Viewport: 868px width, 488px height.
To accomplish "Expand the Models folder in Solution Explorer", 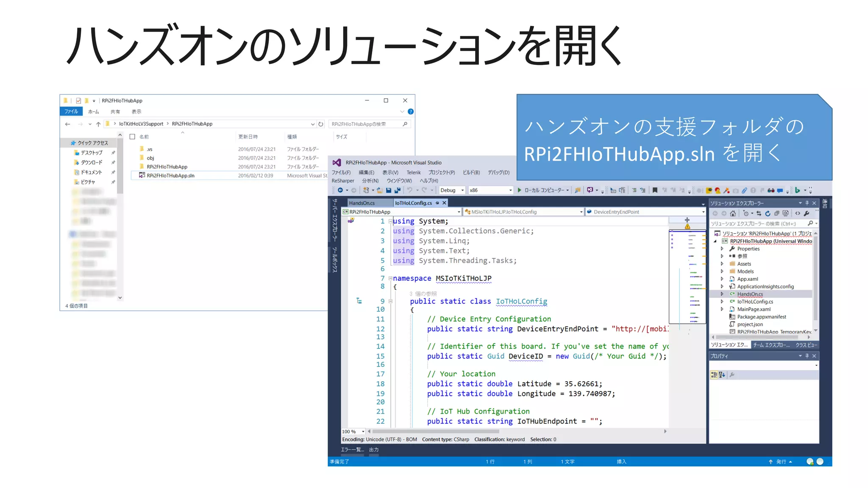I will point(722,272).
